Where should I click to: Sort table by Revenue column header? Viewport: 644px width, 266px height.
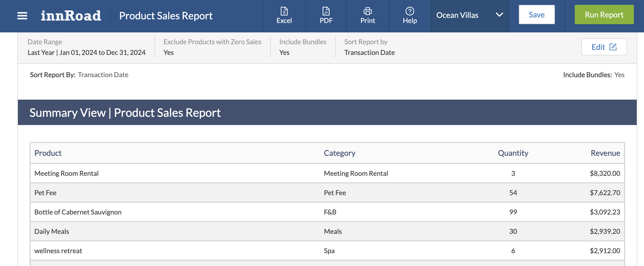[x=605, y=153]
